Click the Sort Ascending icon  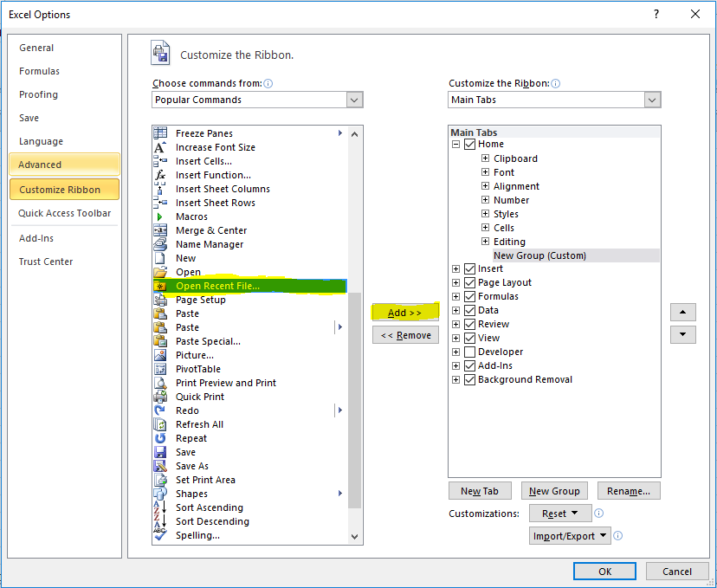coord(160,507)
